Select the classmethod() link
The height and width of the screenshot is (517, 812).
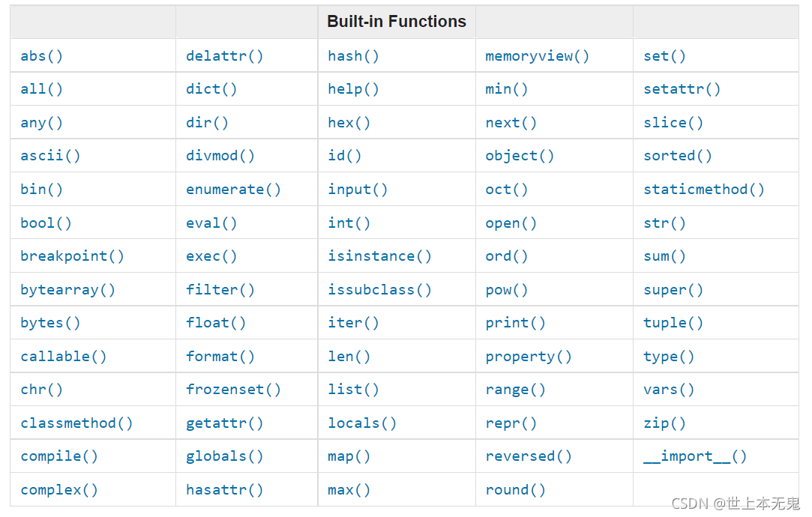(76, 423)
